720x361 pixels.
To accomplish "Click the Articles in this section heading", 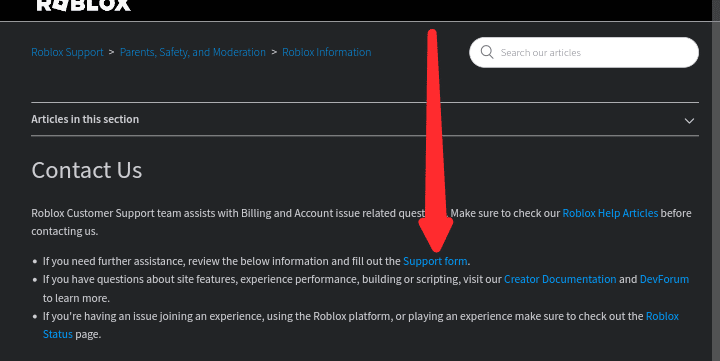I will [x=85, y=119].
